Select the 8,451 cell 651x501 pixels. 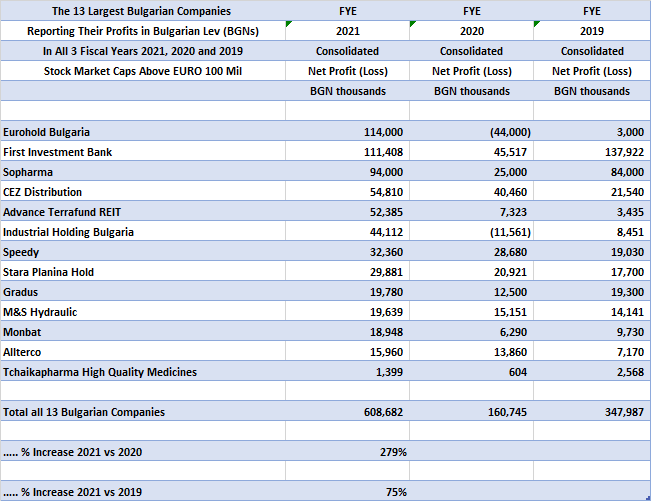click(x=592, y=232)
